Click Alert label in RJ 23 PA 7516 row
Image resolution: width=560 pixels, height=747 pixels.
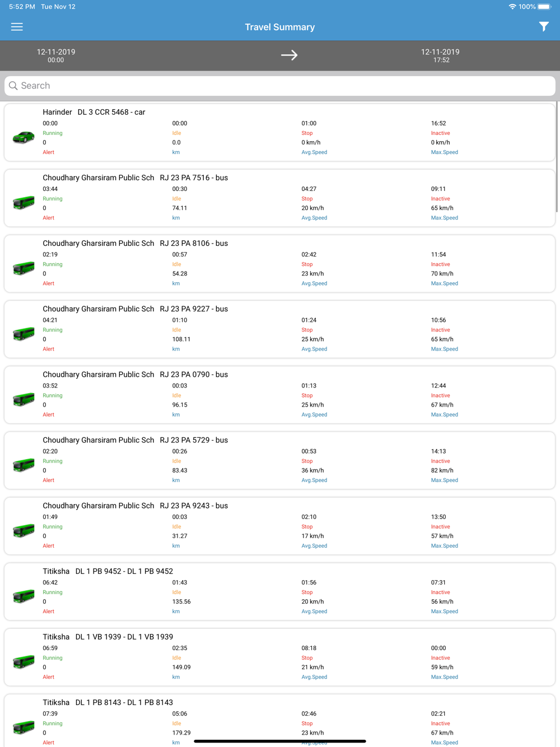tap(49, 218)
